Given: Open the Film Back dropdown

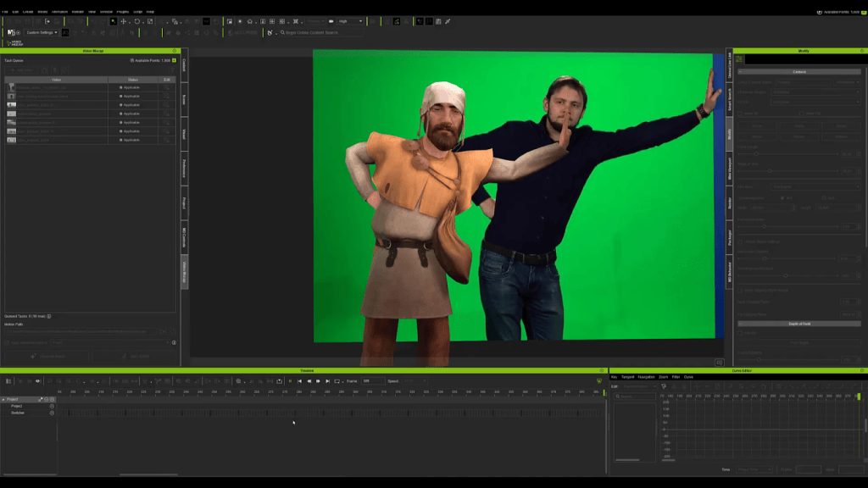Looking at the screenshot, I should [816, 187].
